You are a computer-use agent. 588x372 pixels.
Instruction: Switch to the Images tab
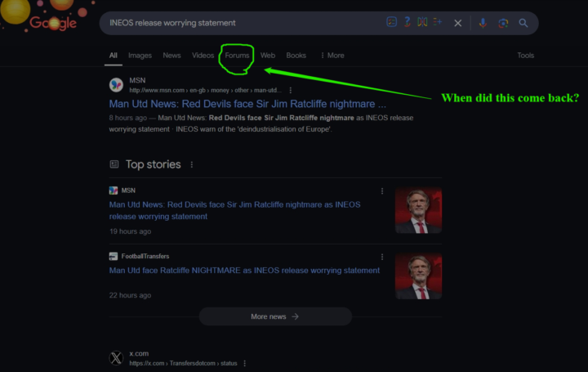(140, 56)
